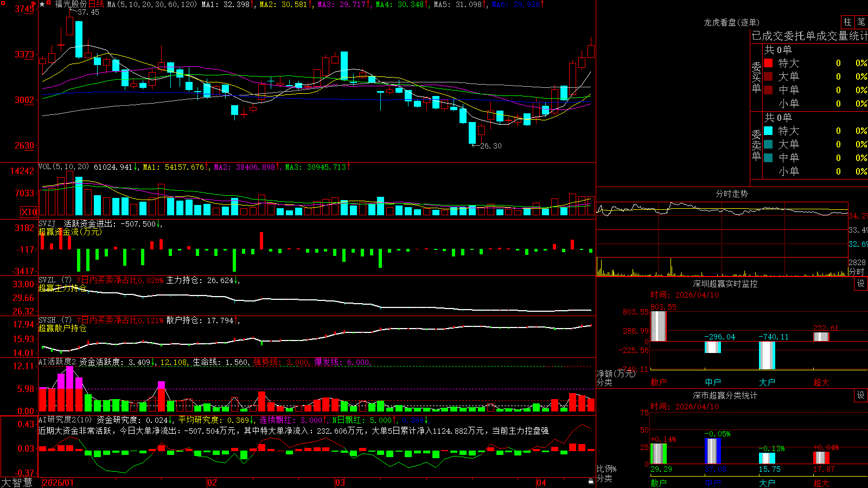868x488 pixels.
Task: Click the 委卖单 section label
Action: coord(756,145)
